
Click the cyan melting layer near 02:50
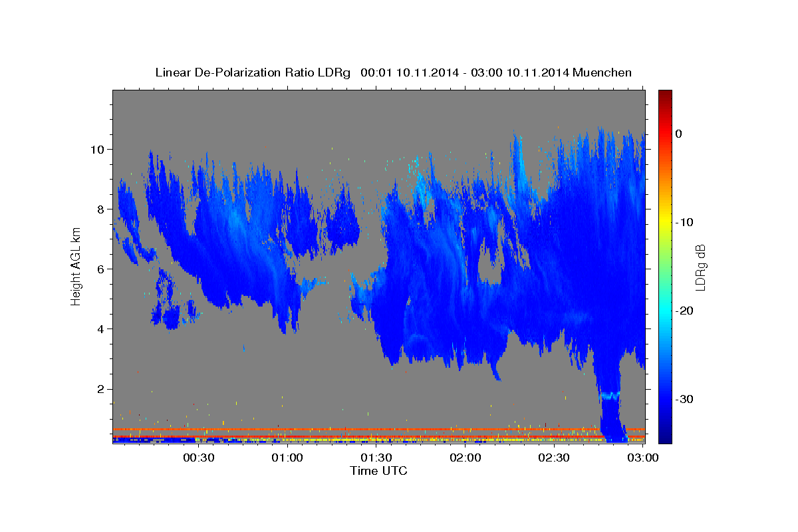609,395
